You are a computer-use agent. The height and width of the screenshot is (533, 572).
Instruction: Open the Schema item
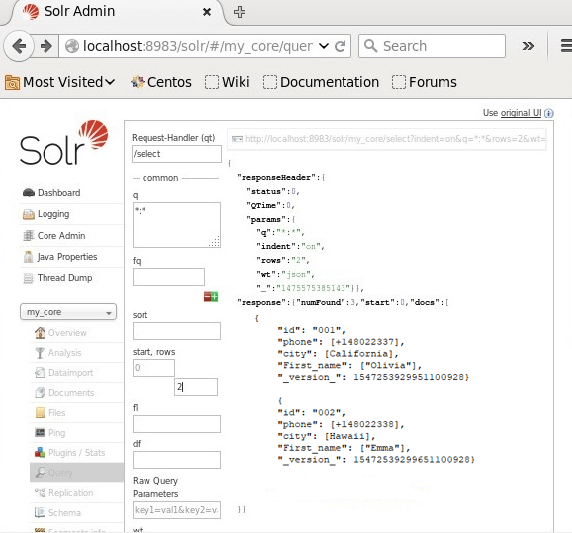(x=64, y=513)
